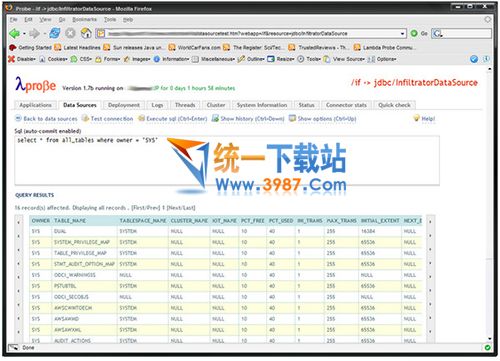The image size is (500, 361).
Task: Open the CSS dropdown menu
Action: pos(81,59)
